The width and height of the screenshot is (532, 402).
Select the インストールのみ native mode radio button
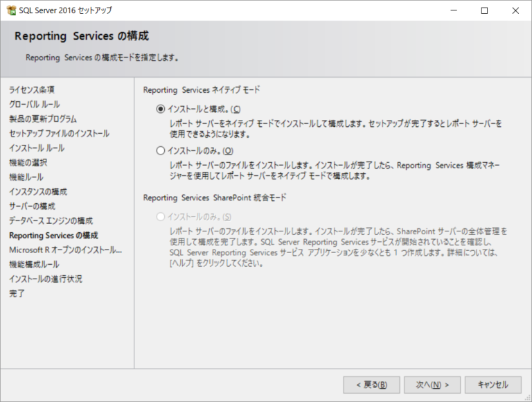point(161,150)
